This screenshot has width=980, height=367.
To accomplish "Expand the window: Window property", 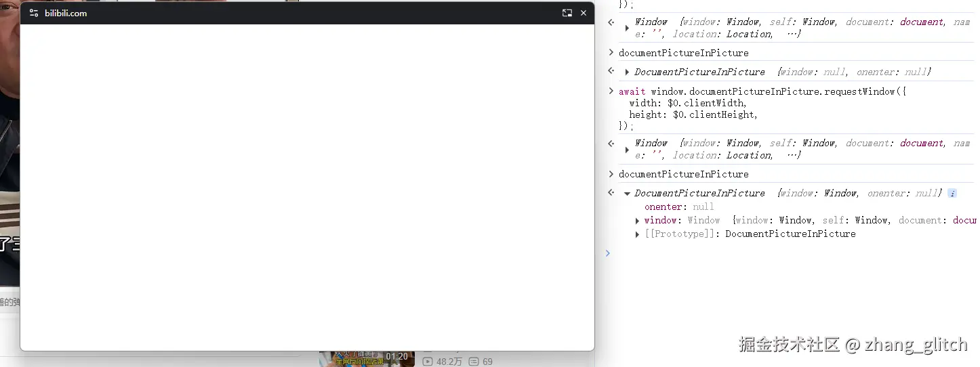I will click(637, 221).
